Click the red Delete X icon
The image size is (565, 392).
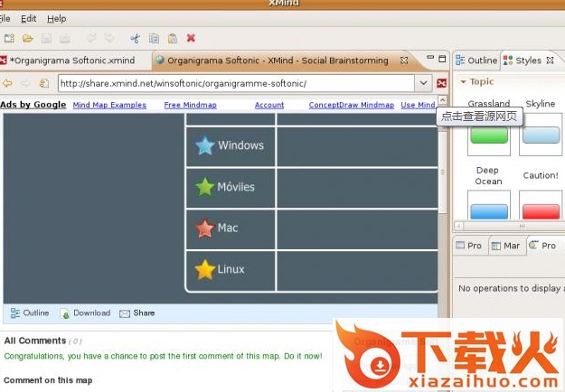point(191,38)
